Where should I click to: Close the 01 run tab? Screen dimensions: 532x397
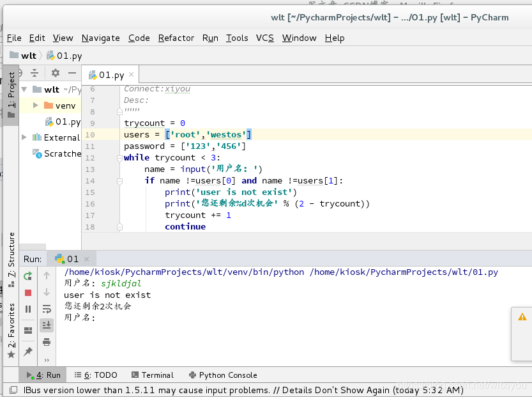[x=86, y=259]
